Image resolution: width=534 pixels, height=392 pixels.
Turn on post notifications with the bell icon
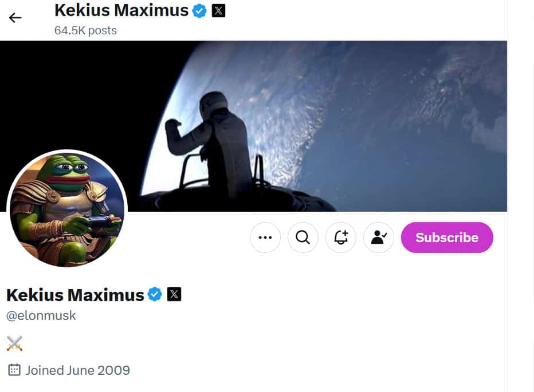pos(340,237)
